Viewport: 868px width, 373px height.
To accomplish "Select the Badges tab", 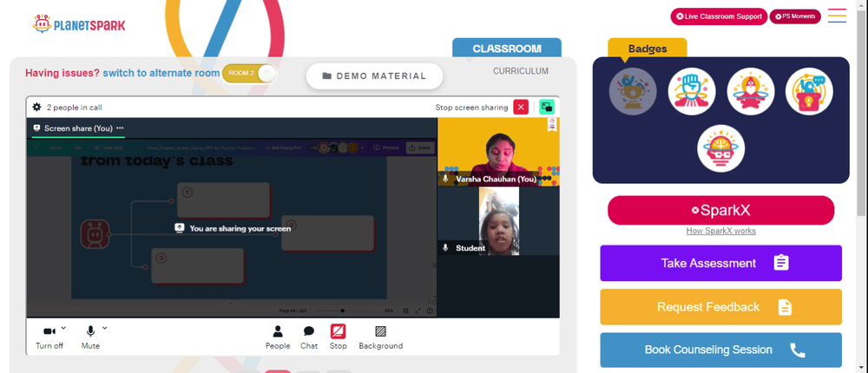I will pyautogui.click(x=648, y=49).
